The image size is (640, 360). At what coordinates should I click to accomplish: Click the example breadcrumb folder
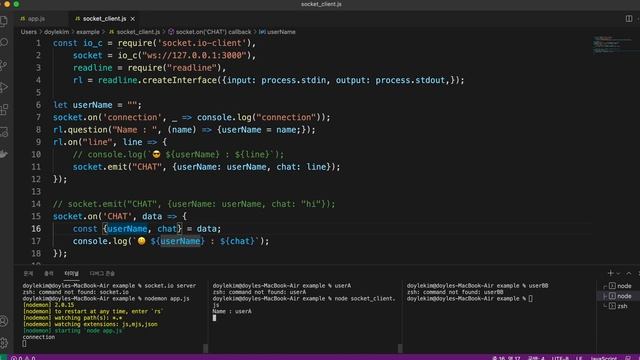pyautogui.click(x=88, y=32)
